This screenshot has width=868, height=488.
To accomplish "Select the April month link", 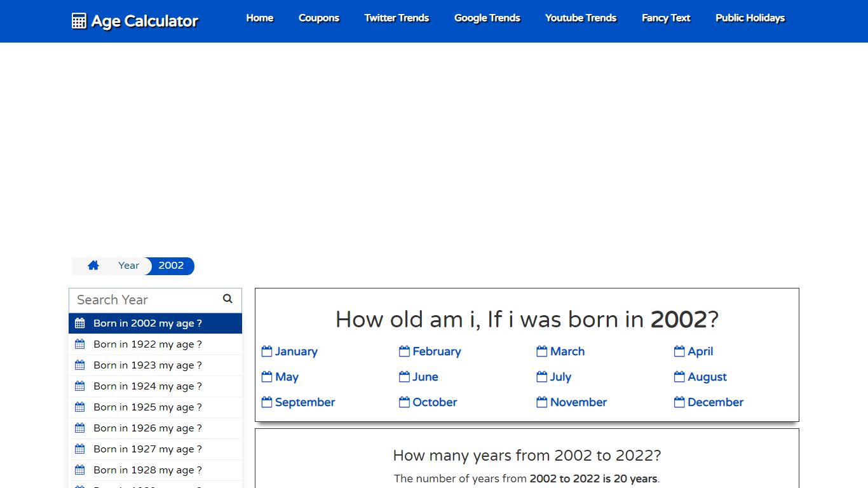I will 700,351.
